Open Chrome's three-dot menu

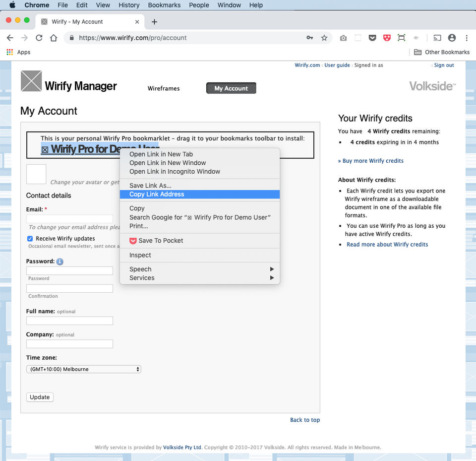(x=467, y=38)
